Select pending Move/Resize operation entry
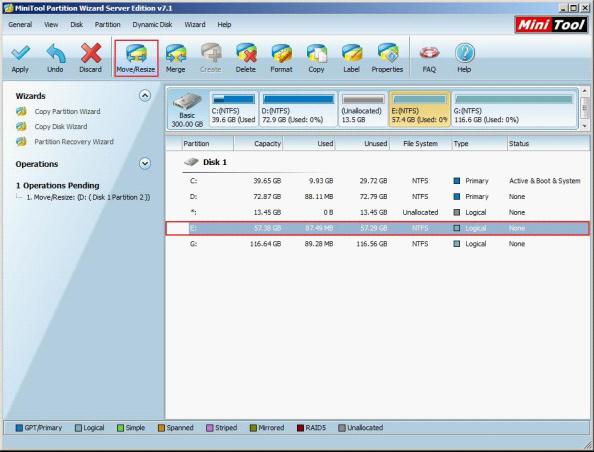Image resolution: width=594 pixels, height=452 pixels. point(88,197)
